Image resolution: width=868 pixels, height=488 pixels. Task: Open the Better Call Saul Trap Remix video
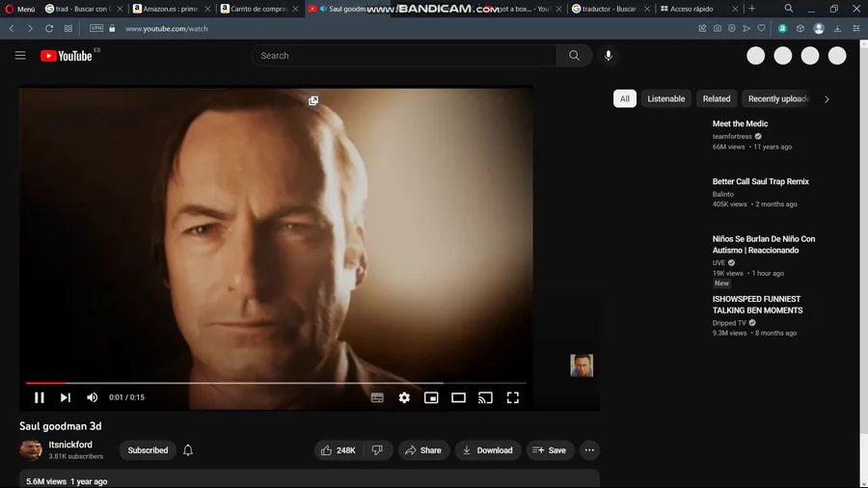coord(761,181)
